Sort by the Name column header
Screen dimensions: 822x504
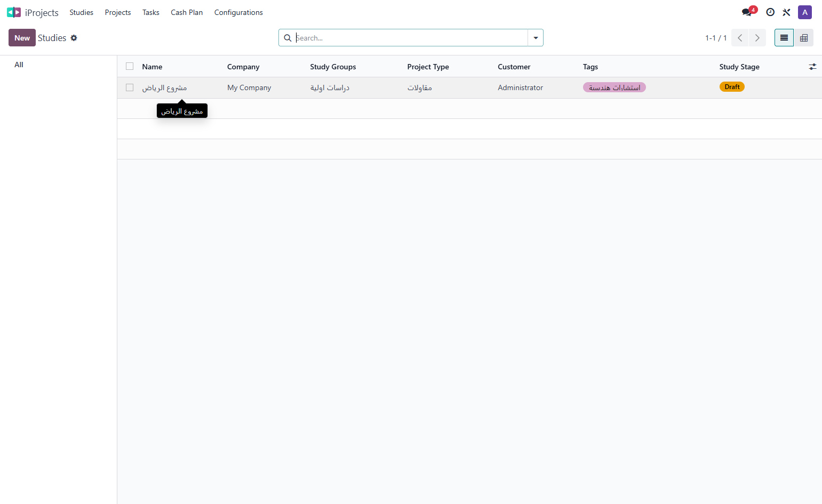[x=152, y=67]
